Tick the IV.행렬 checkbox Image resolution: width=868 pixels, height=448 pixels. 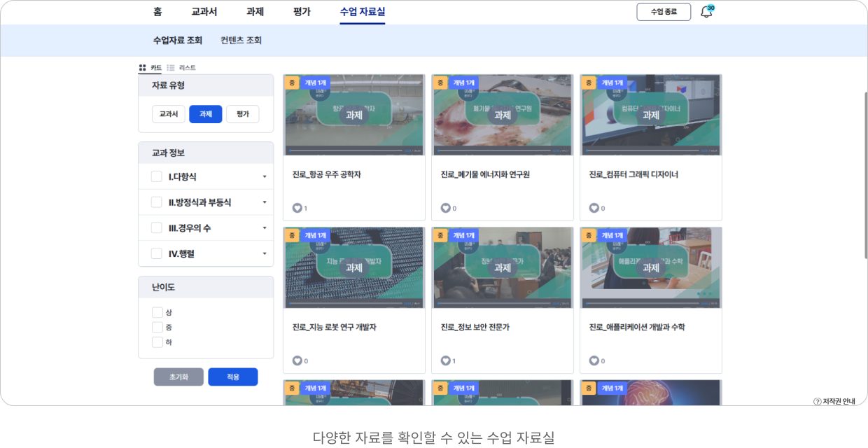click(157, 253)
